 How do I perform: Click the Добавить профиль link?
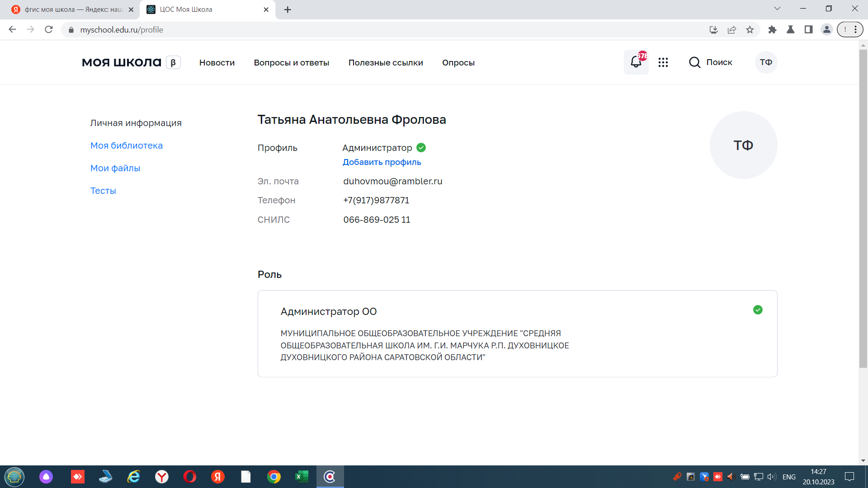click(x=382, y=162)
